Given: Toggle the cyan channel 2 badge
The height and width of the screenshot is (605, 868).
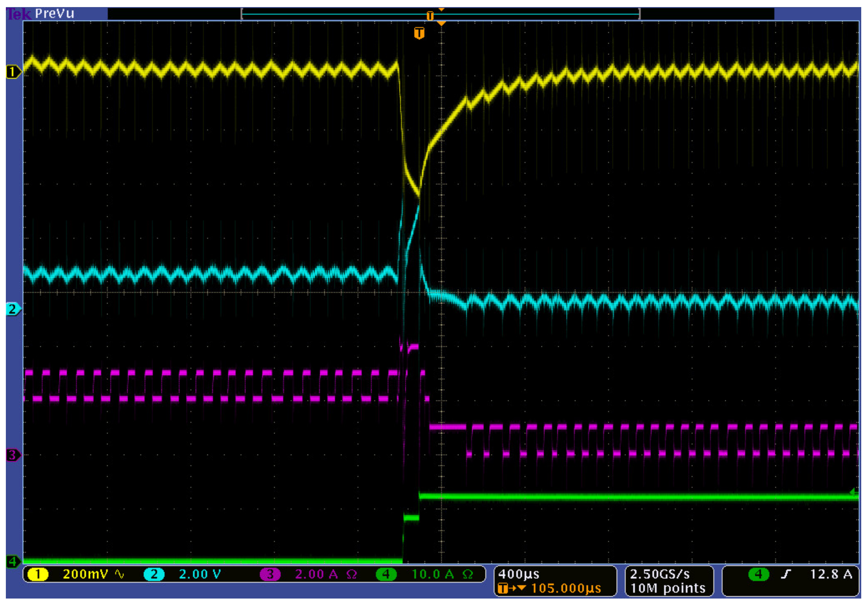Looking at the screenshot, I should point(154,575).
